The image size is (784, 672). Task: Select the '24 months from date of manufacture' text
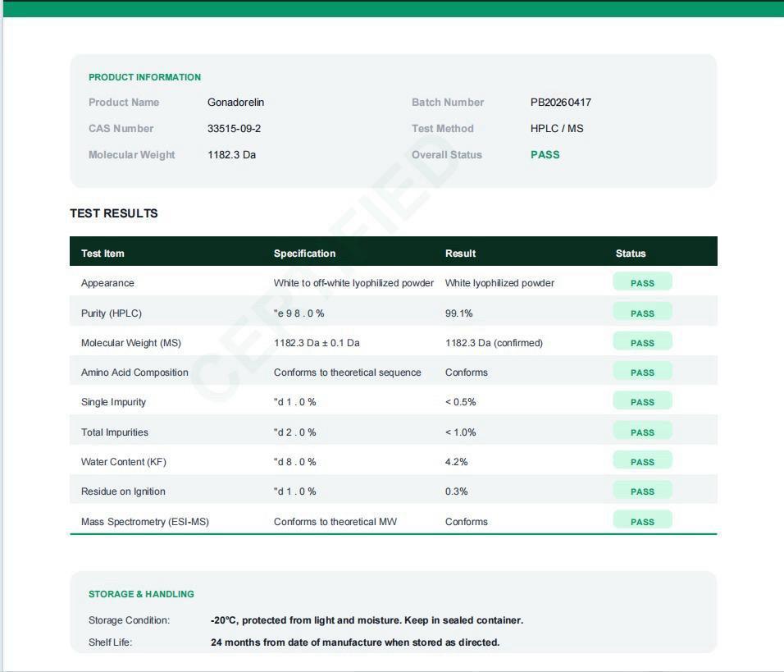pyautogui.click(x=355, y=642)
